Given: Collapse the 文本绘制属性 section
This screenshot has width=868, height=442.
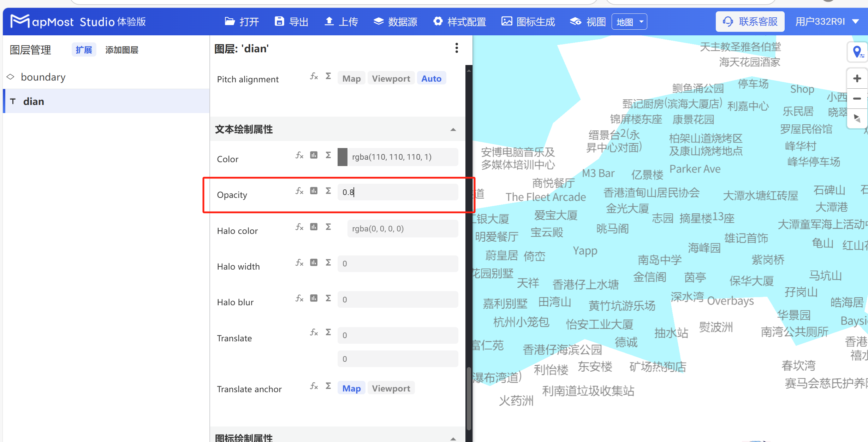Looking at the screenshot, I should (453, 129).
